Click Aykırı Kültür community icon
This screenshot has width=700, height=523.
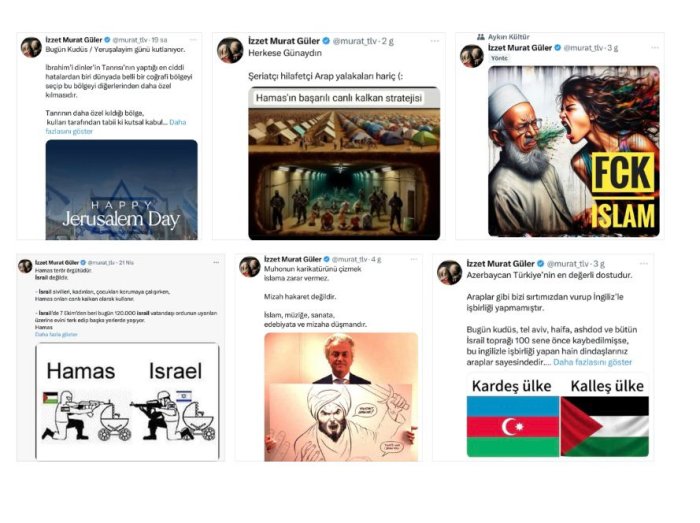(480, 37)
